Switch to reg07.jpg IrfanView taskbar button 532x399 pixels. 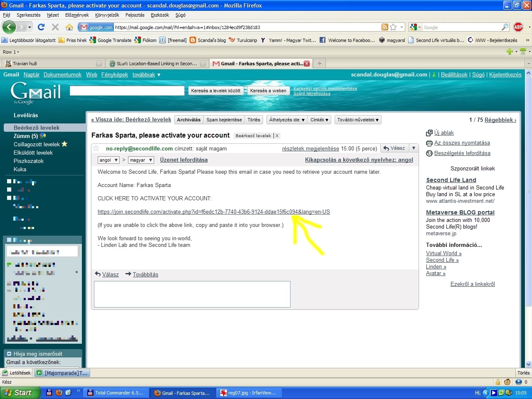click(250, 393)
